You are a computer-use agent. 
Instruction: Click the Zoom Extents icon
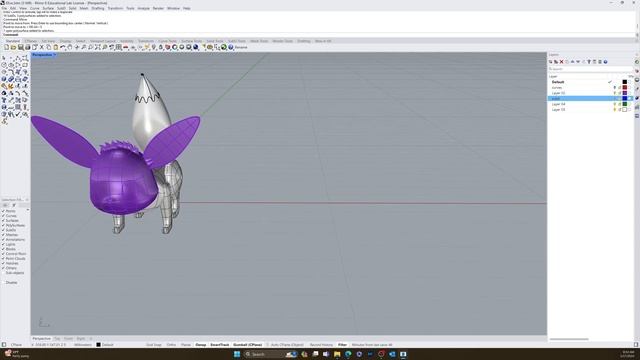click(x=98, y=47)
